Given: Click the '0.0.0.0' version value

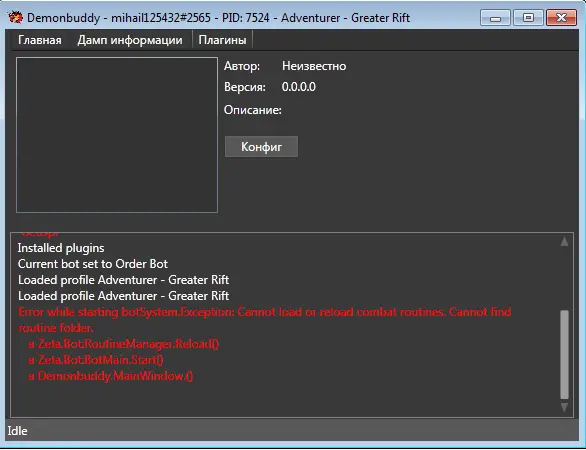Looking at the screenshot, I should (299, 87).
